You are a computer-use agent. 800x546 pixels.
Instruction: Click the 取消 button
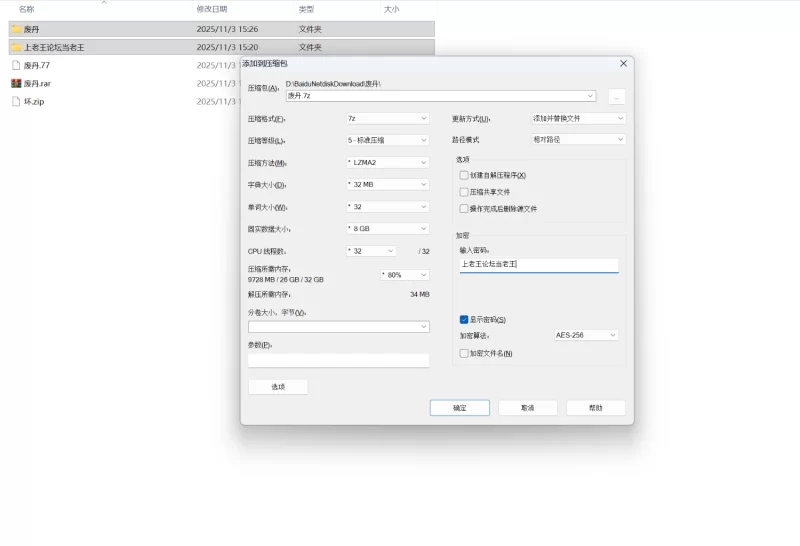click(x=528, y=408)
